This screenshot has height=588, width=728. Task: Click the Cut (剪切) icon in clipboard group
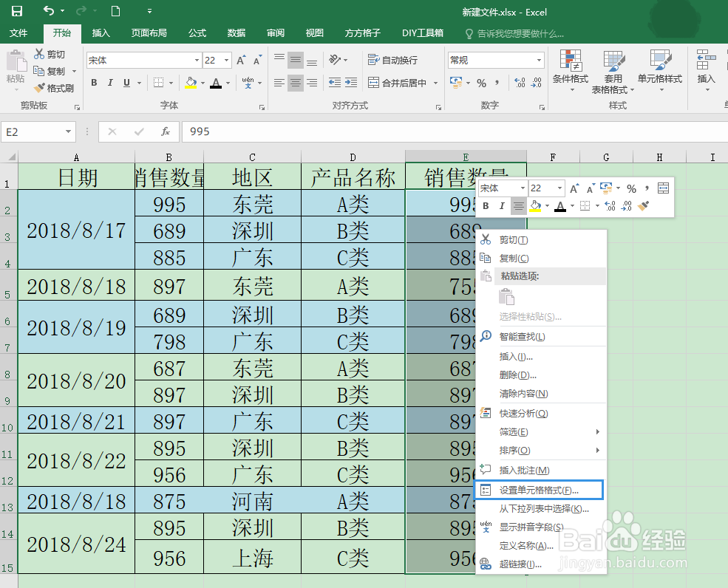[x=41, y=54]
